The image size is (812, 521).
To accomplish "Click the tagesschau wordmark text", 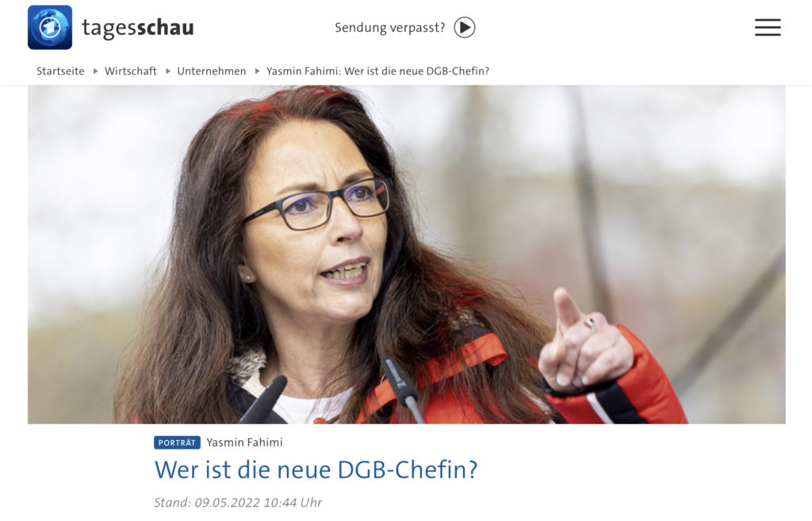I will pos(138,28).
